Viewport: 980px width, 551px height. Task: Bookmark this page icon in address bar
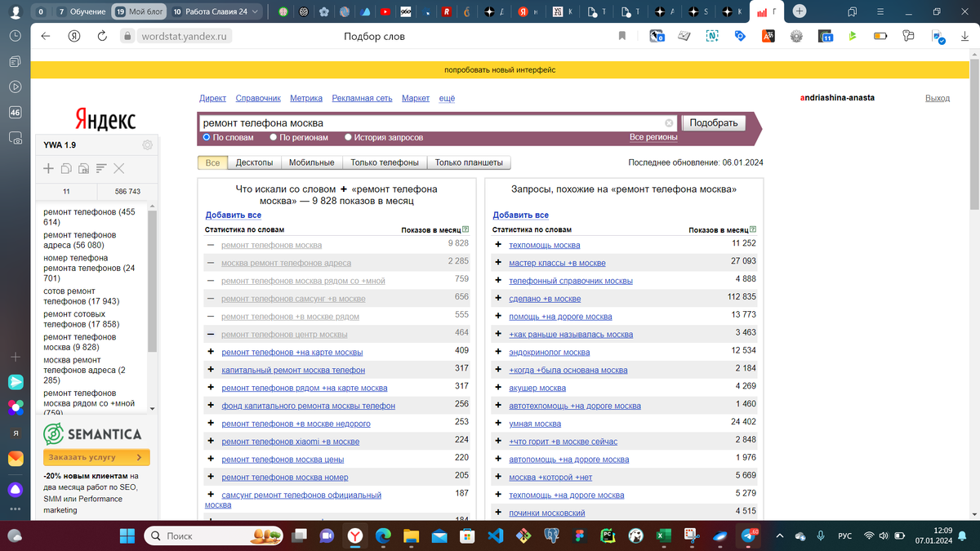(x=622, y=36)
